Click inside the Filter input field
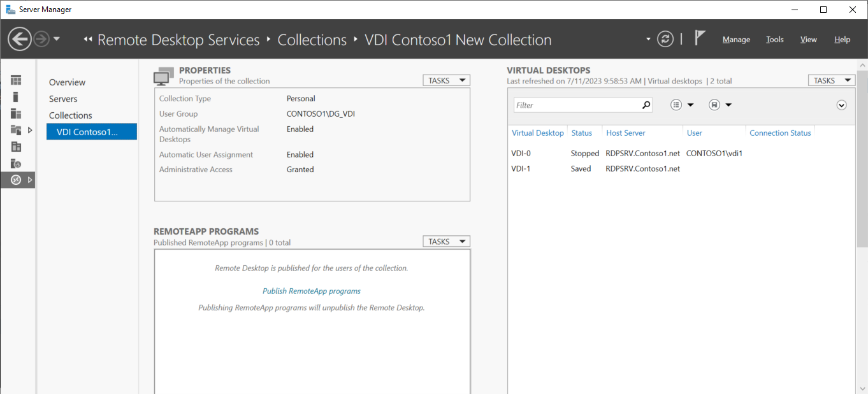This screenshot has height=394, width=868. pyautogui.click(x=577, y=105)
